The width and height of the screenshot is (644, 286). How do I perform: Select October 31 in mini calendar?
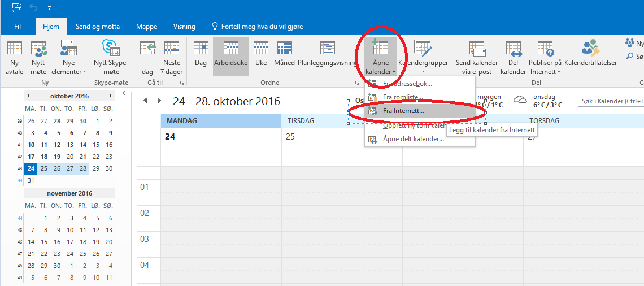pos(31,180)
